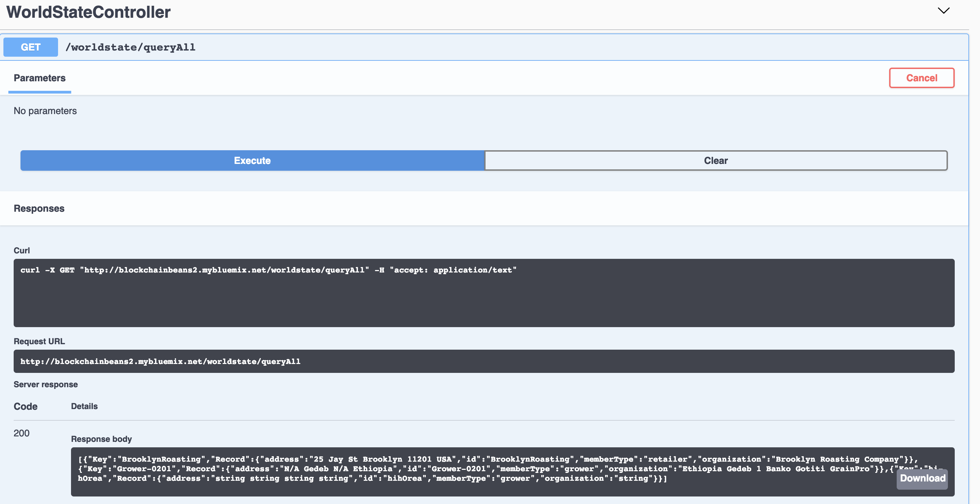Viewport: 980px width, 504px height.
Task: Click inside the curl command block
Action: pos(483,293)
